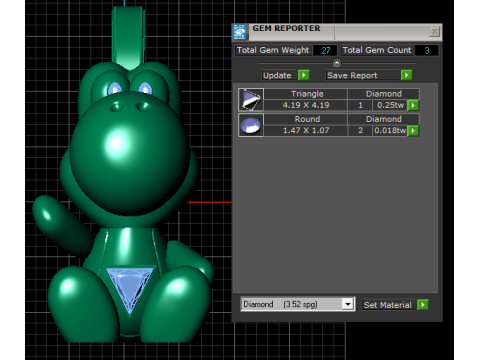Close the Gem Reporter panel
Image resolution: width=480 pixels, height=360 pixels.
(434, 32)
